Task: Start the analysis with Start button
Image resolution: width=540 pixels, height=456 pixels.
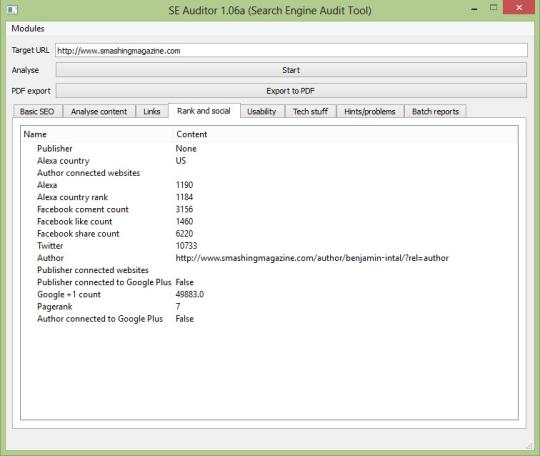Action: click(x=291, y=70)
